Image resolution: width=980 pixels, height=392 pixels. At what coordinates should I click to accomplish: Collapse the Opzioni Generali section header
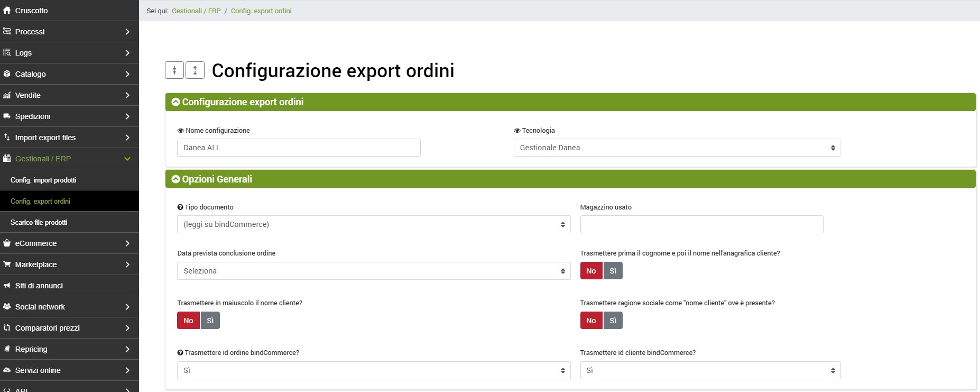coord(176,179)
